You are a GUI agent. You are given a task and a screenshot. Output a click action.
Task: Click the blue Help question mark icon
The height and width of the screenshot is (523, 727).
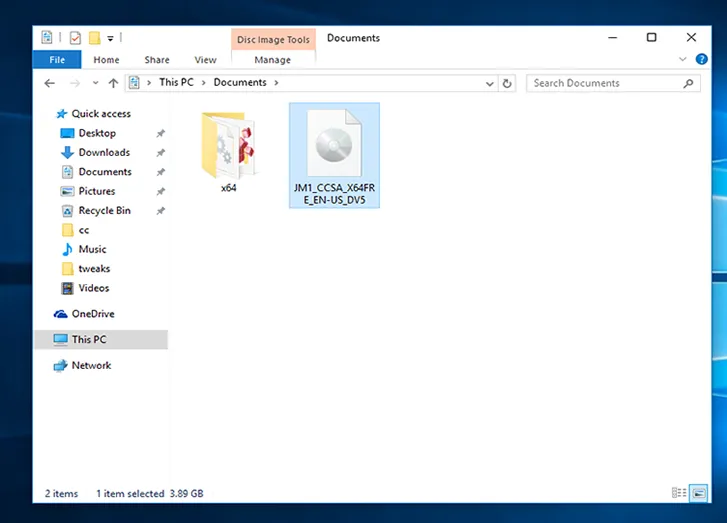tap(702, 60)
